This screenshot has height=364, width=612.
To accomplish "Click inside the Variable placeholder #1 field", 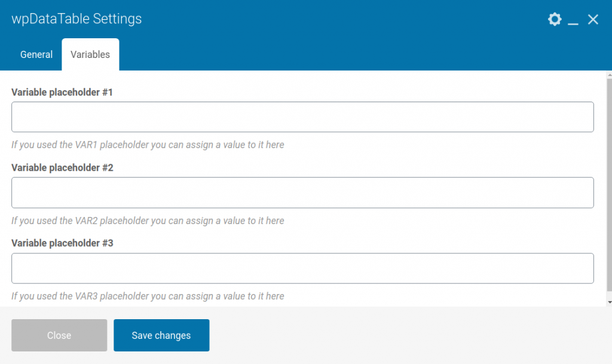I will pyautogui.click(x=302, y=117).
